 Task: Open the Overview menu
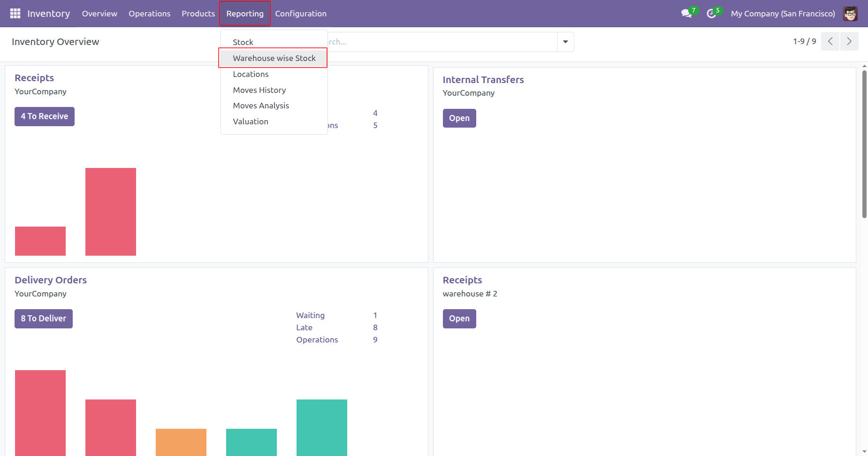tap(99, 14)
